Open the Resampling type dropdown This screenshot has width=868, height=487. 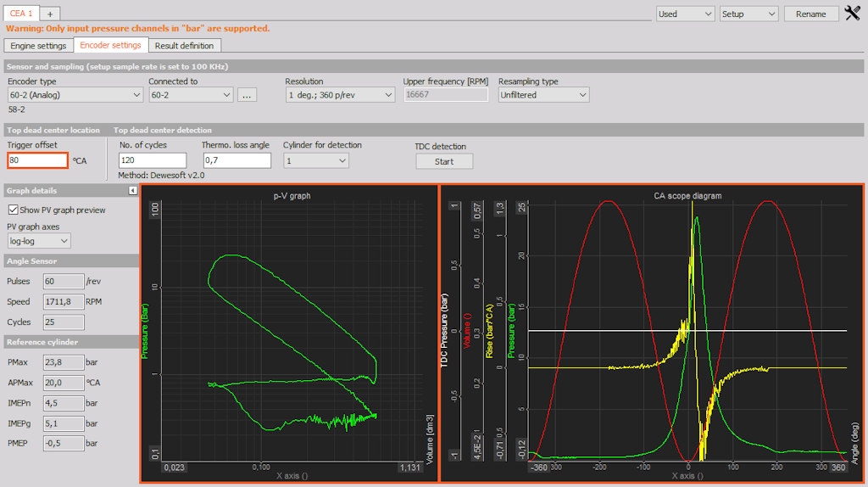(x=543, y=95)
